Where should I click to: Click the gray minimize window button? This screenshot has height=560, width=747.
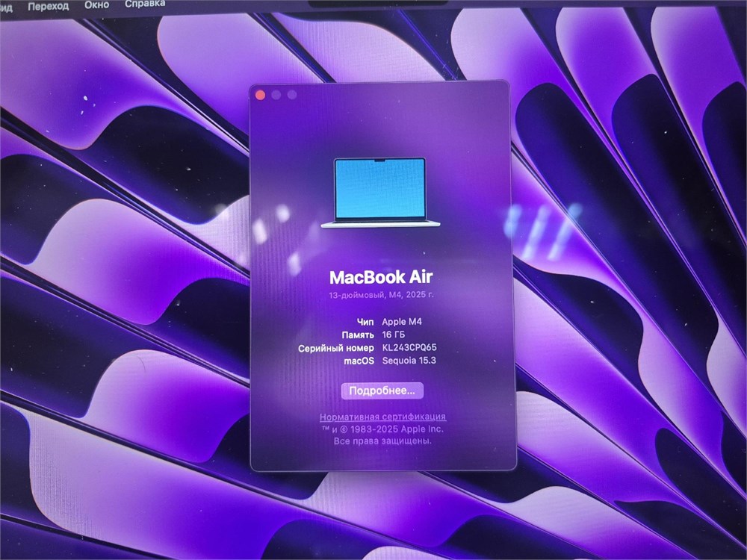(x=276, y=95)
